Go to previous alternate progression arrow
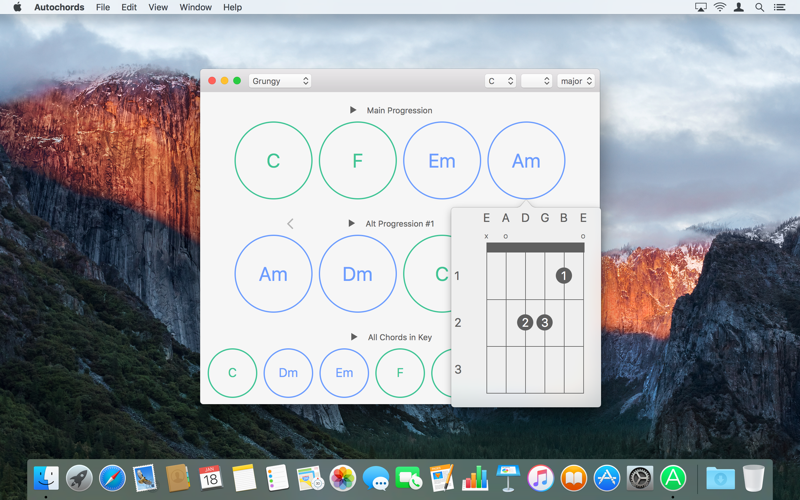Viewport: 800px width, 500px height. pos(290,223)
